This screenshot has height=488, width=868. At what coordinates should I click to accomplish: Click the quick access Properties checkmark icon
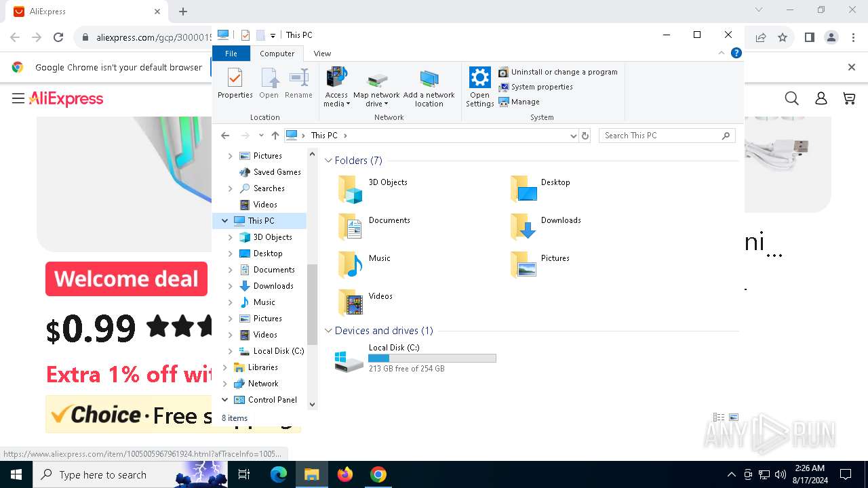point(245,35)
